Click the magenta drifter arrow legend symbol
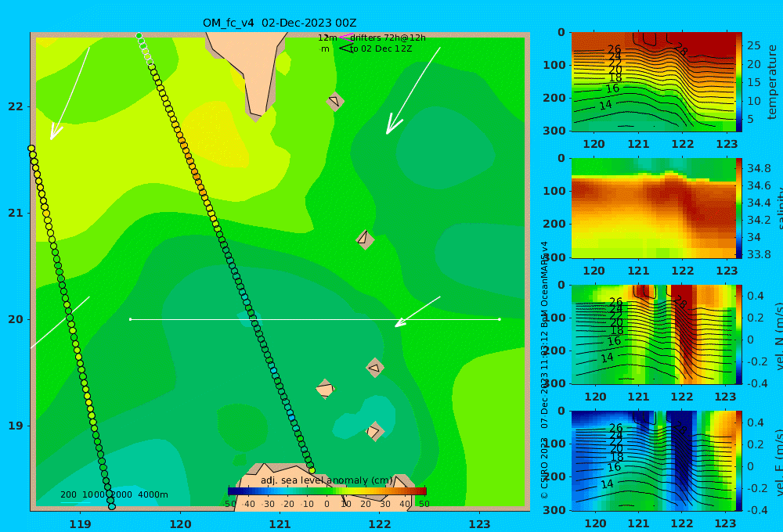 345,38
